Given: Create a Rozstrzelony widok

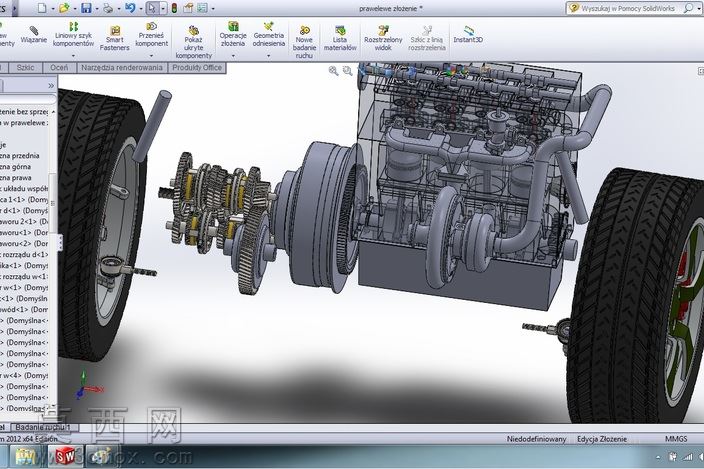Looking at the screenshot, I should click(x=383, y=38).
